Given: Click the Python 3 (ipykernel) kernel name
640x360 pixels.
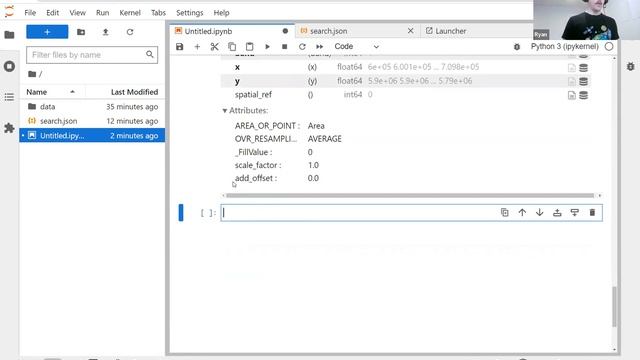Looking at the screenshot, I should click(x=564, y=47).
